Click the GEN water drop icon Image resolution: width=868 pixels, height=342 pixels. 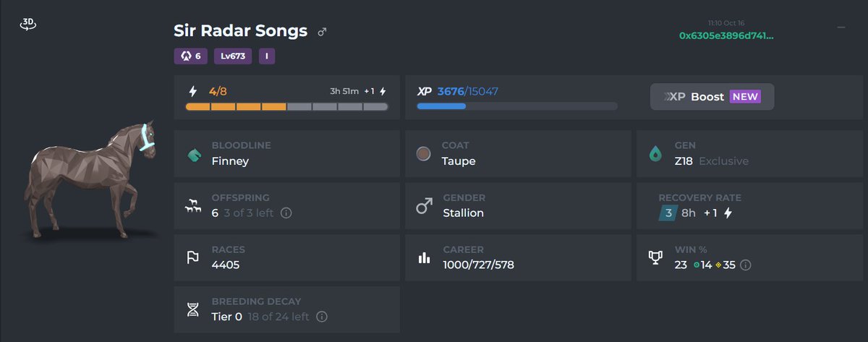[x=655, y=153]
